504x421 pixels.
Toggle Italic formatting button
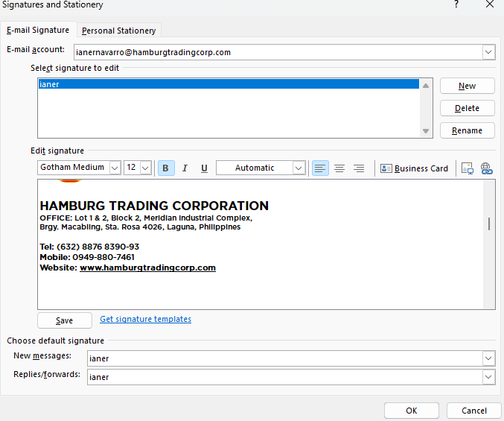tap(185, 168)
